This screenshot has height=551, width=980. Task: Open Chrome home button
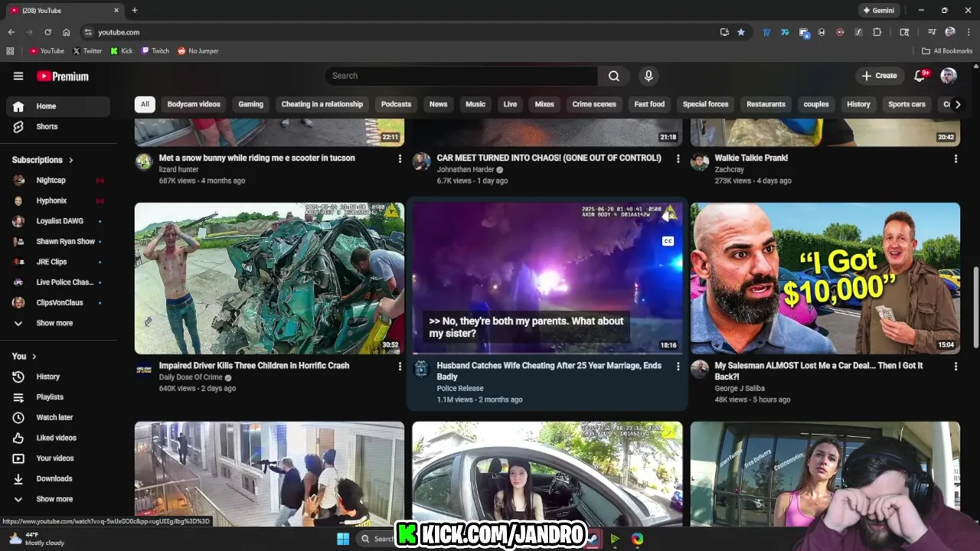coord(66,32)
